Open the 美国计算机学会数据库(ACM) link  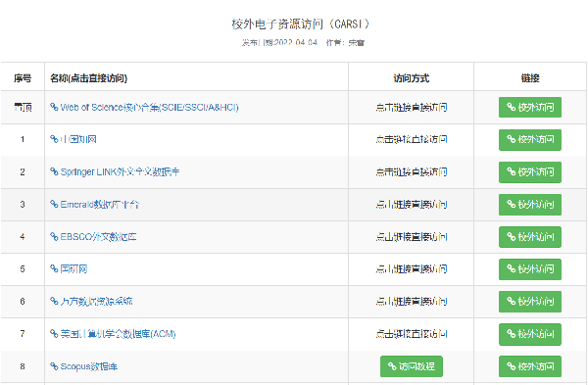pos(113,334)
